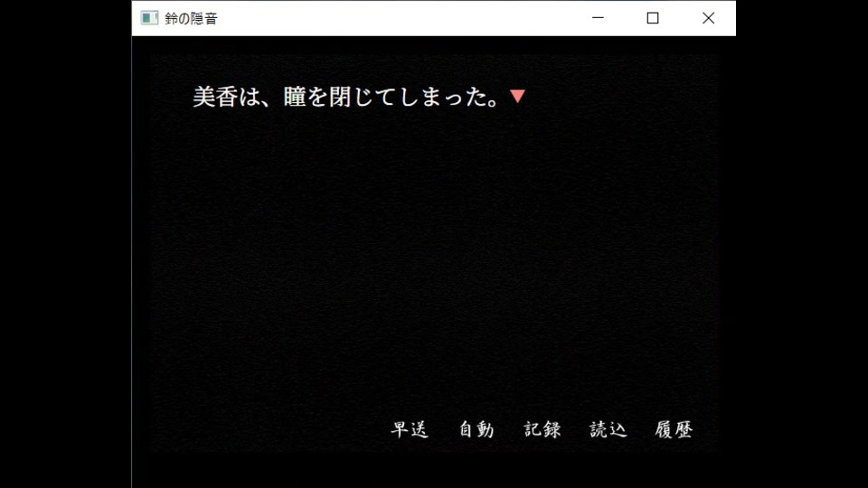The image size is (868, 488).
Task: Click the 鈴の隠音 window app icon
Action: point(149,18)
